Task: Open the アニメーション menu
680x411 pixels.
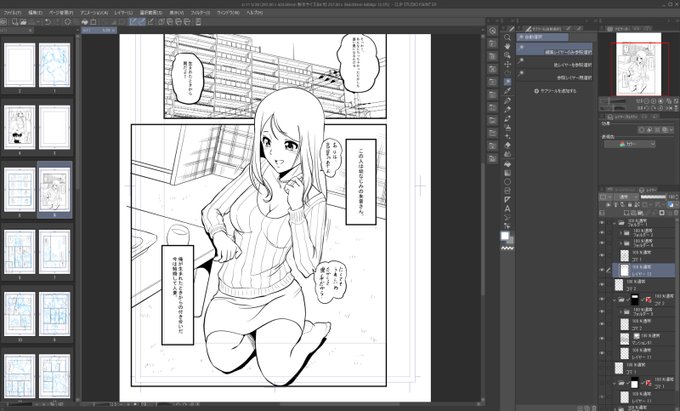Action: click(95, 13)
